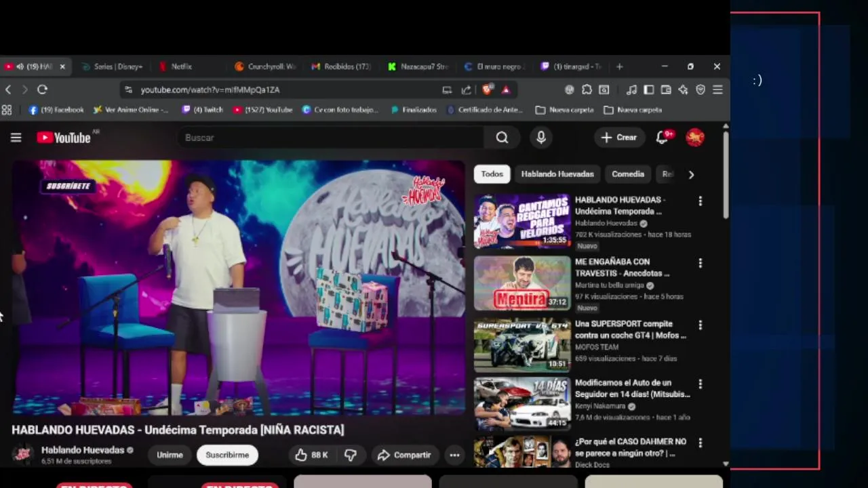This screenshot has height=488, width=868.
Task: Open options for Modificamos el Auto video
Action: tap(700, 384)
